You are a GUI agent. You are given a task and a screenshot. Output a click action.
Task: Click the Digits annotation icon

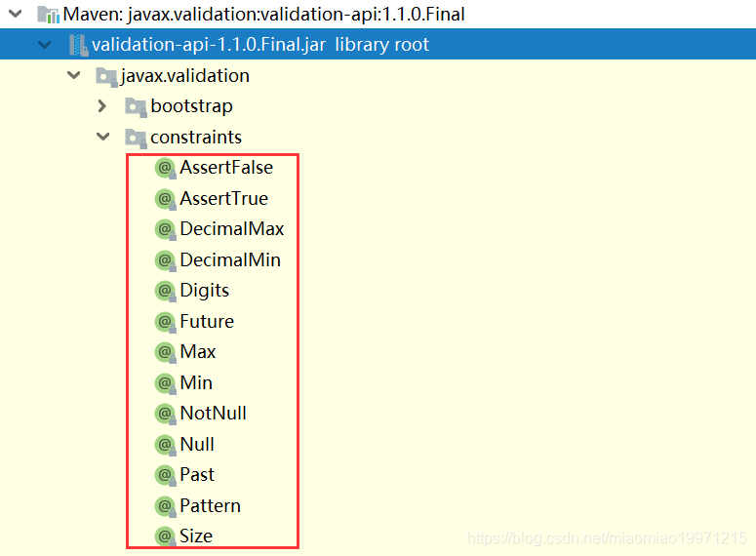[166, 291]
